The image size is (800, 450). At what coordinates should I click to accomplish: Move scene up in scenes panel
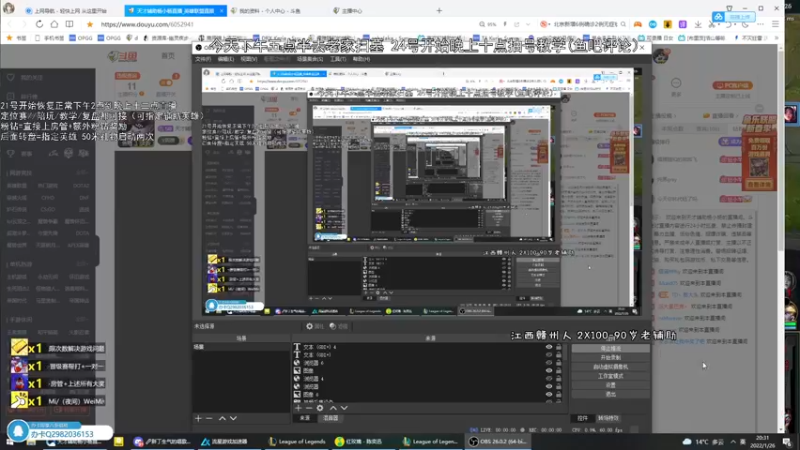point(222,418)
